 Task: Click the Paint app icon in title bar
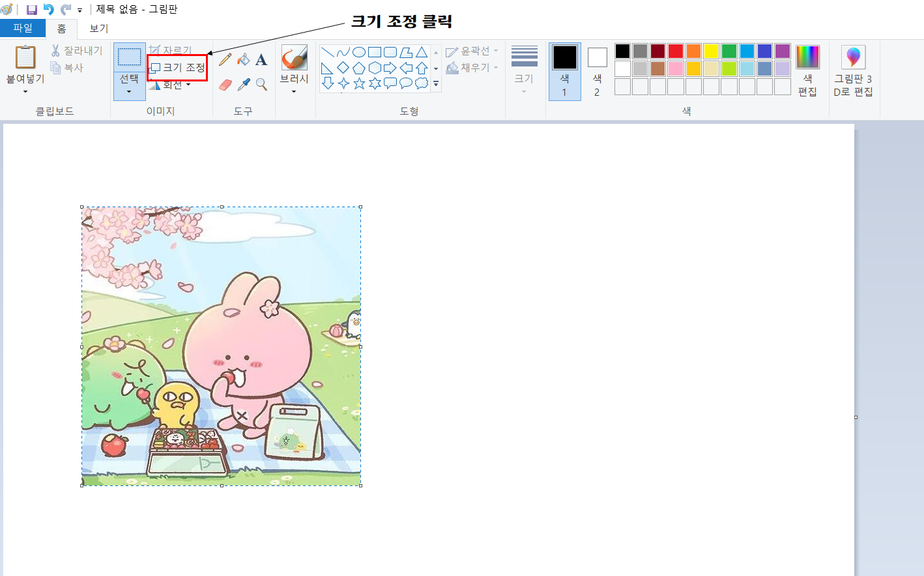[x=7, y=10]
